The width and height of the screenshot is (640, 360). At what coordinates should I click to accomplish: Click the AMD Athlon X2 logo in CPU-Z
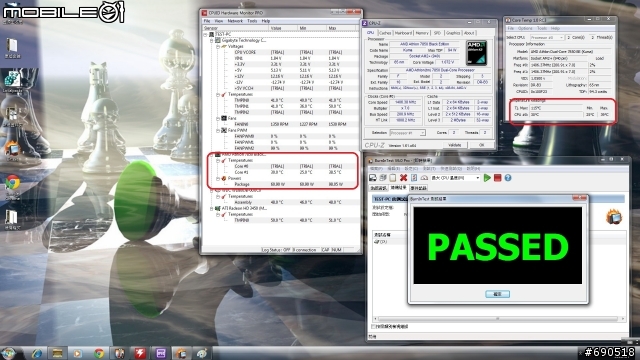[476, 53]
